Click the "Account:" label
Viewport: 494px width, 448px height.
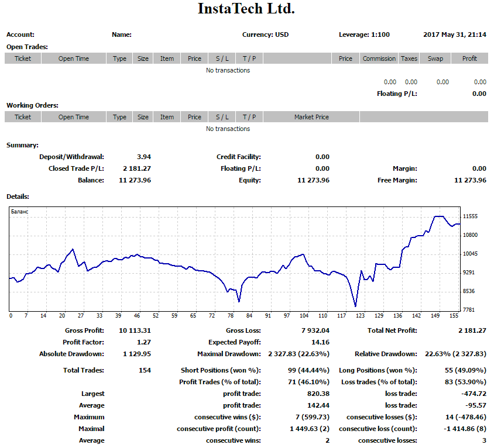[20, 35]
